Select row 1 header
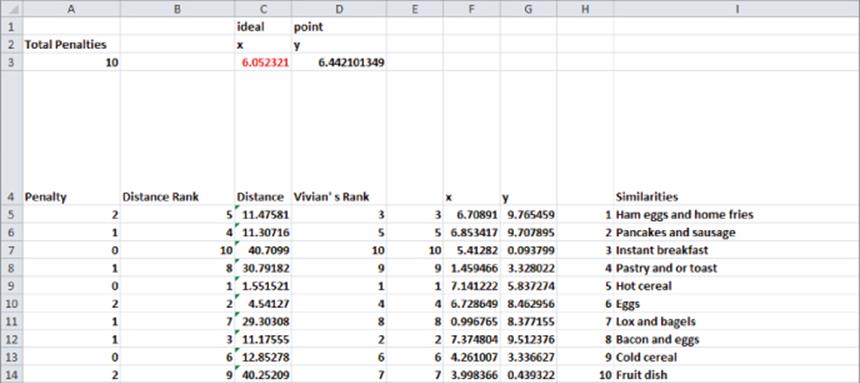 point(12,26)
